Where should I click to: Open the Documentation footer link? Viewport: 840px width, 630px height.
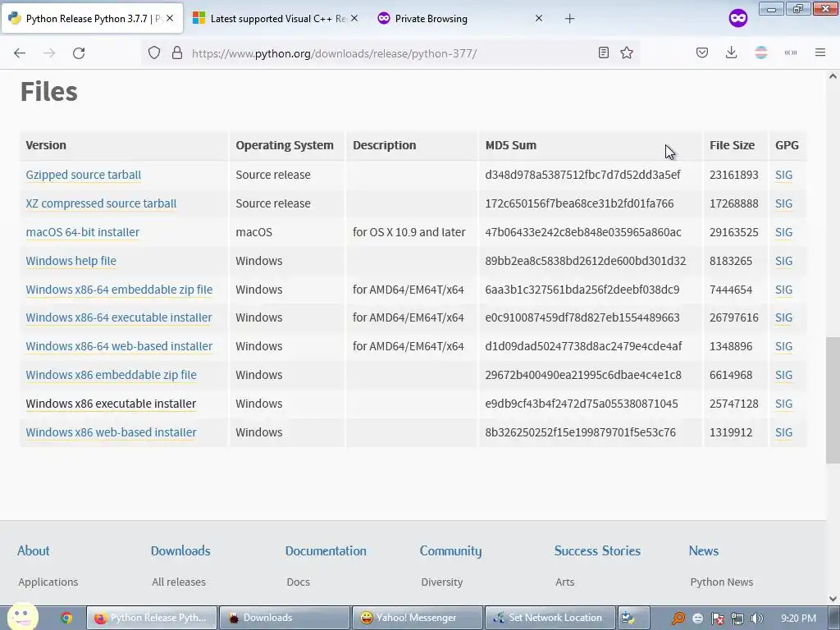tap(326, 550)
